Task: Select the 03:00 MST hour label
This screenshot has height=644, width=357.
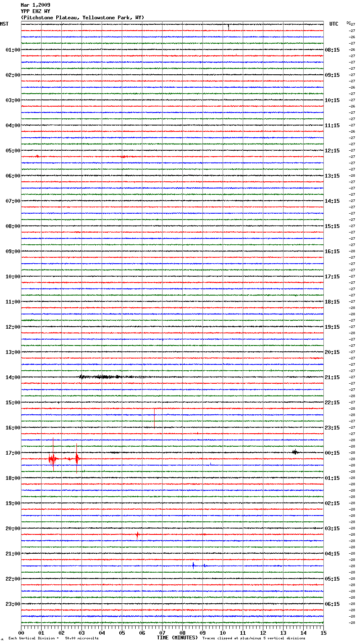Action: coord(13,100)
